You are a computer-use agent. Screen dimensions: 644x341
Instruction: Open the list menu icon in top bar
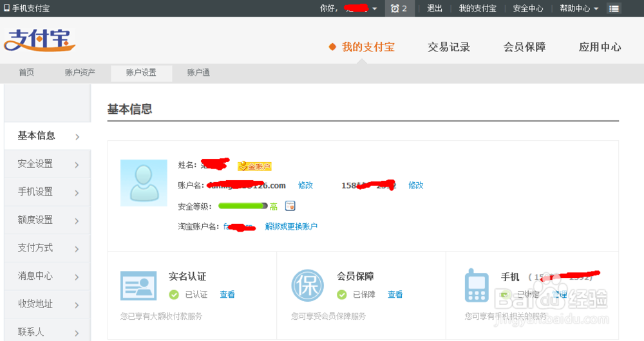(x=614, y=8)
